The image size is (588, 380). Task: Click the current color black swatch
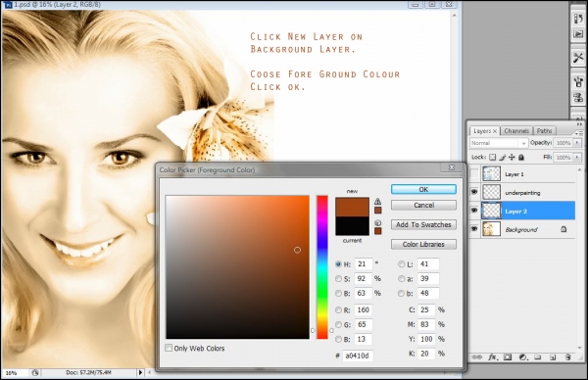point(352,226)
